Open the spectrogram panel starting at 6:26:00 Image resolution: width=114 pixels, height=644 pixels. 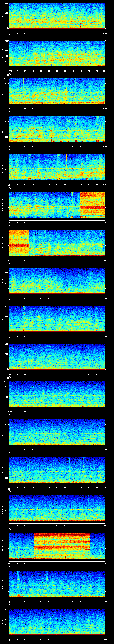pos(57,470)
